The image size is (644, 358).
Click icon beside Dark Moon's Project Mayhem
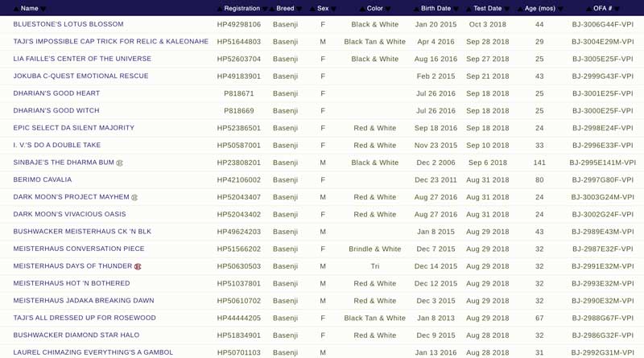[134, 197]
